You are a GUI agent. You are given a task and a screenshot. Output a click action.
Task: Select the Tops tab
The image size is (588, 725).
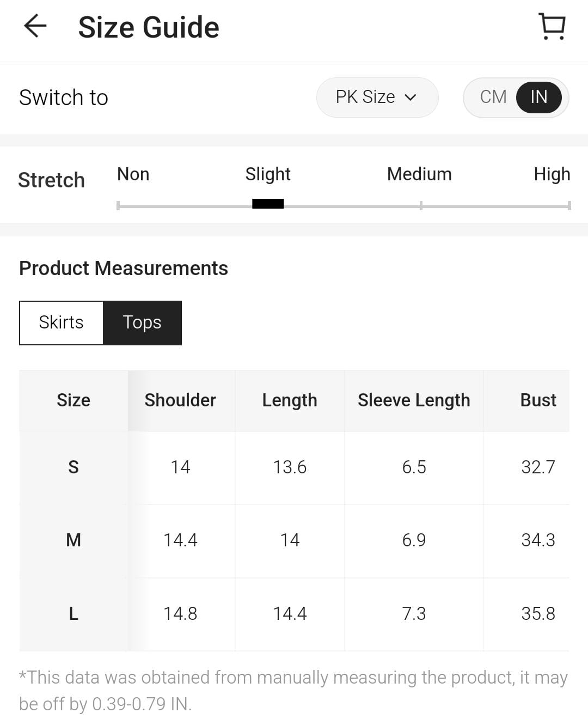pyautogui.click(x=142, y=322)
